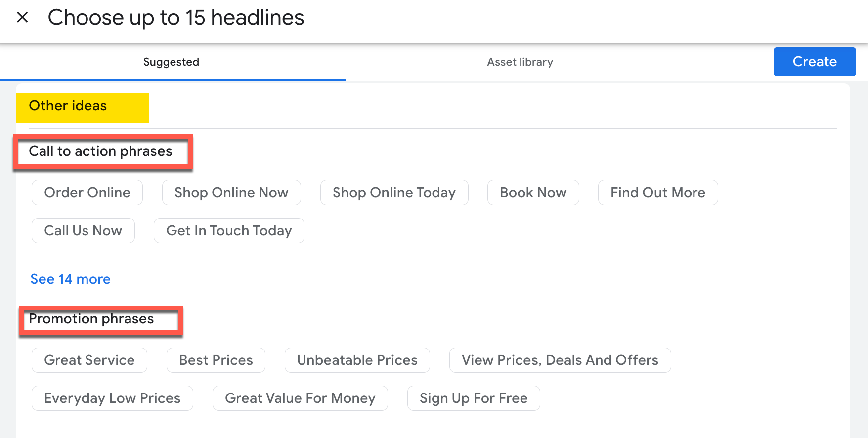Select the Book Now phrase
The image size is (868, 438).
533,192
